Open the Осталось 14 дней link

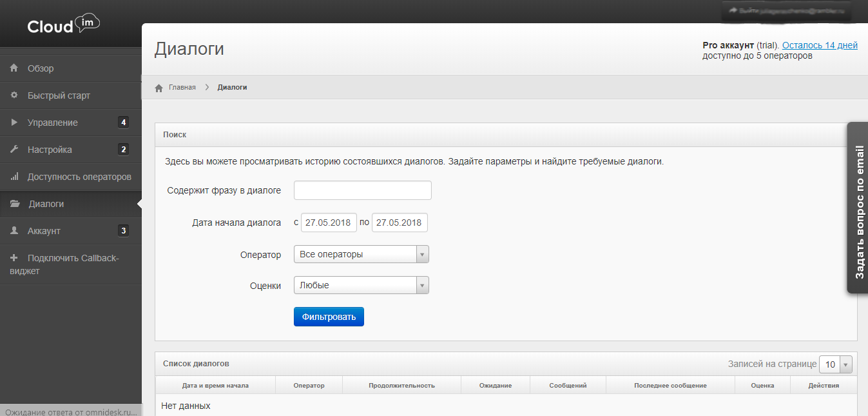(x=818, y=45)
